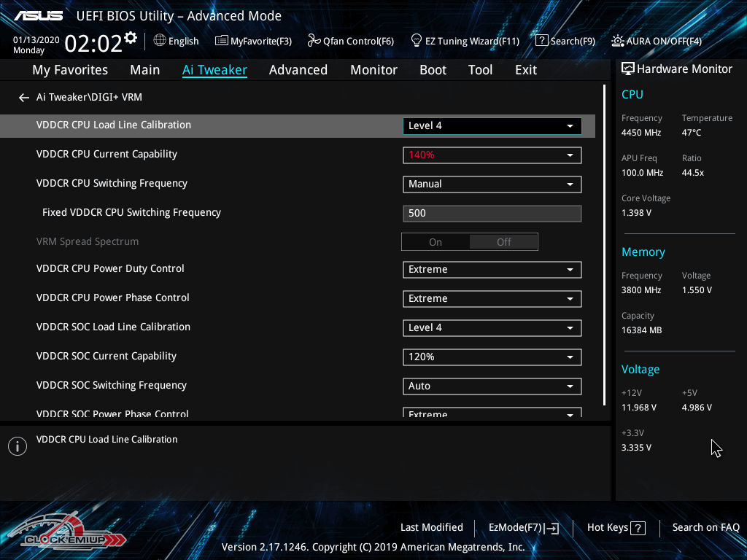
Task: Open VDDCR CPU Power Duty Control dropdown
Action: (492, 270)
